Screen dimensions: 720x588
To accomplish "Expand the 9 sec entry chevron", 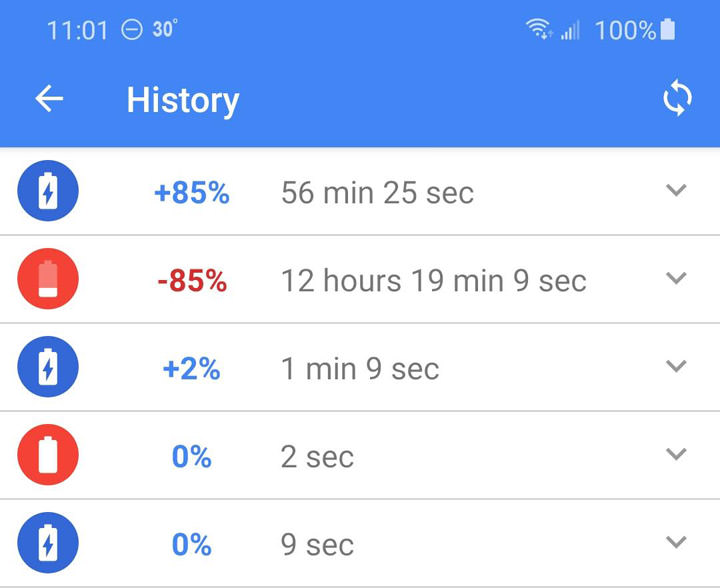I will click(x=677, y=543).
